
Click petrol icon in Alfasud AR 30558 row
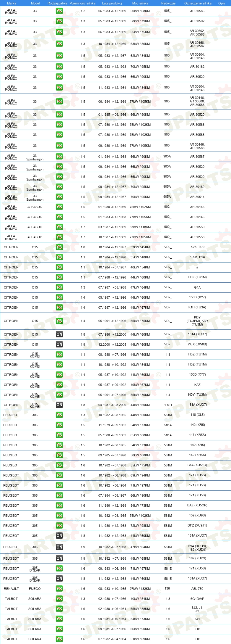click(59, 237)
